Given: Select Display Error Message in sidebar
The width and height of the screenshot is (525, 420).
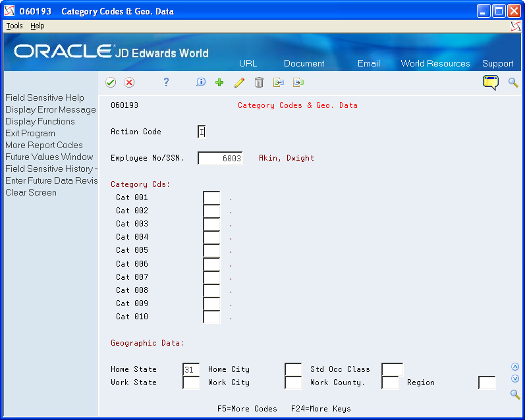Looking at the screenshot, I should pyautogui.click(x=51, y=109).
